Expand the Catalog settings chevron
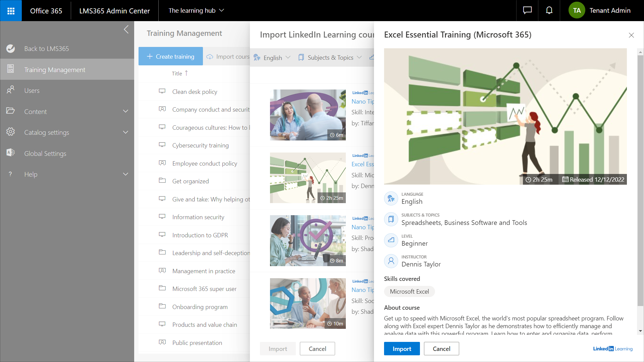Screen dimensions: 644x362 click(x=126, y=132)
